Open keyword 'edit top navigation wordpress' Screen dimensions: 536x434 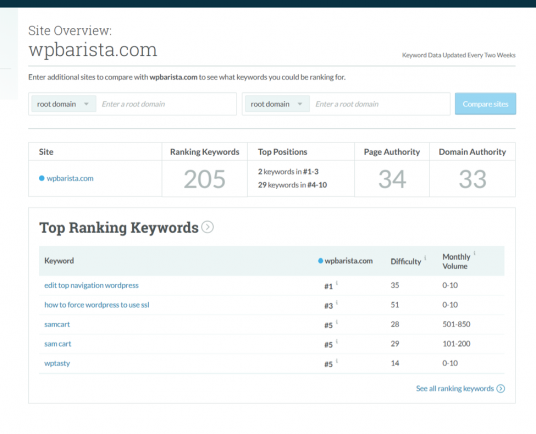(x=91, y=285)
